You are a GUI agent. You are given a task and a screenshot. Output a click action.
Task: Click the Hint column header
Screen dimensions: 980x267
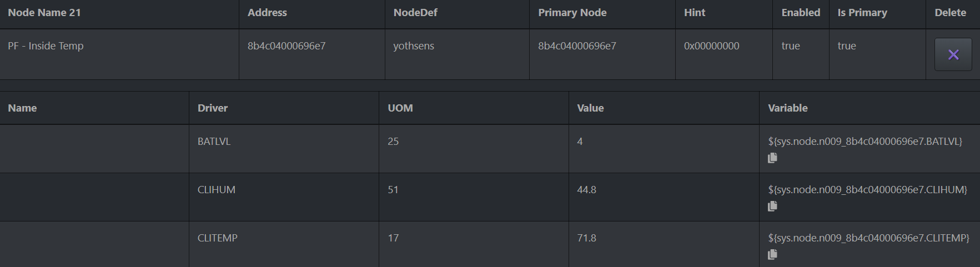[x=695, y=13]
